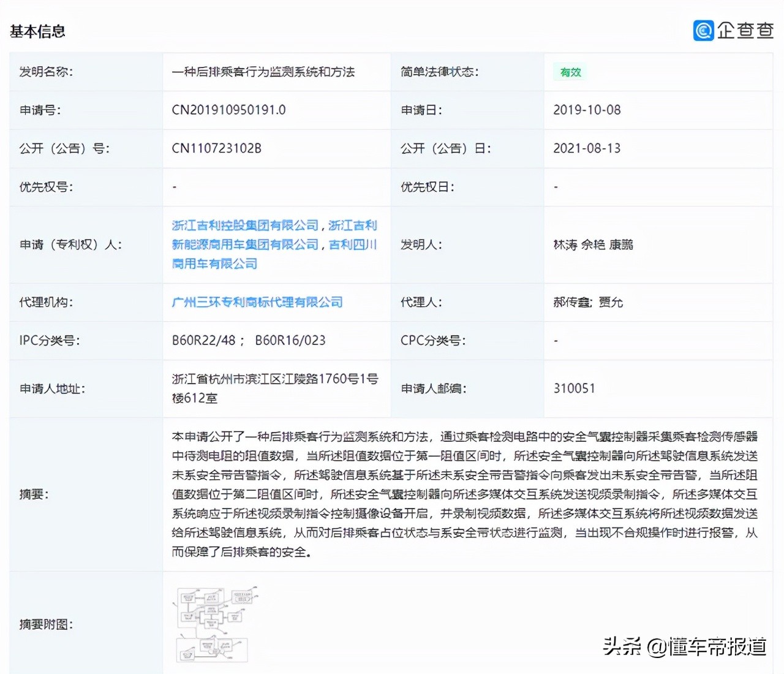Viewport: 784px width, 674px height.
Task: Click the 申请（专利权）人 label cell
Action: point(86,244)
